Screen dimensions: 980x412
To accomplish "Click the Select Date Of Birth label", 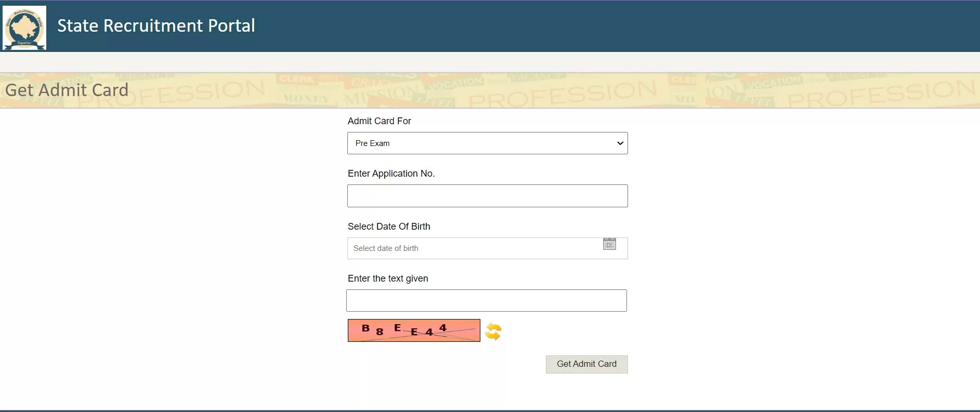I will point(389,227).
